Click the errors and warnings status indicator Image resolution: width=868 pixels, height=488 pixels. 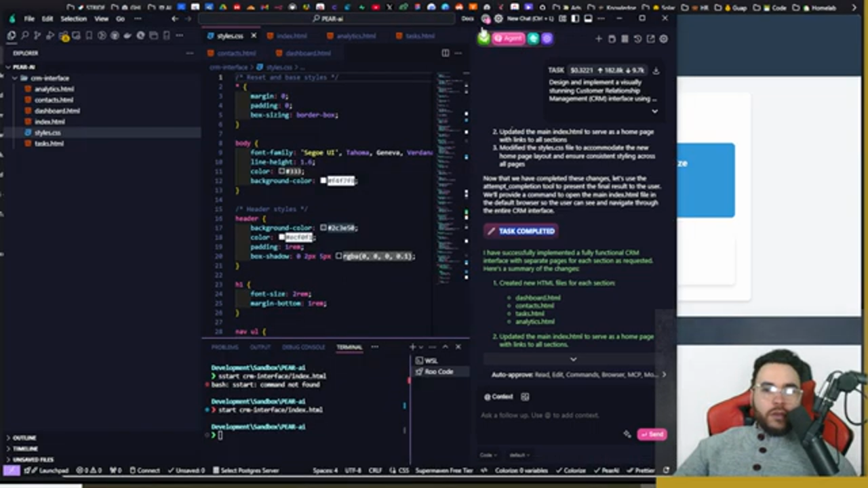(x=89, y=470)
